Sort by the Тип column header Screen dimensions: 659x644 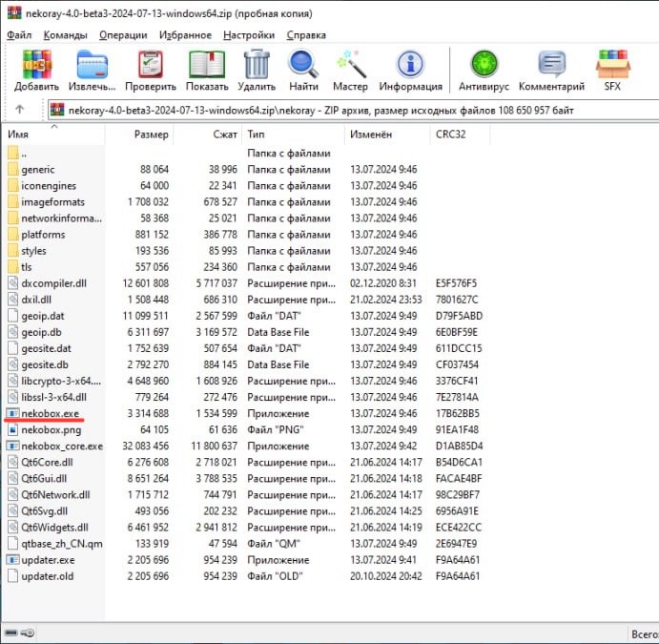(294, 135)
